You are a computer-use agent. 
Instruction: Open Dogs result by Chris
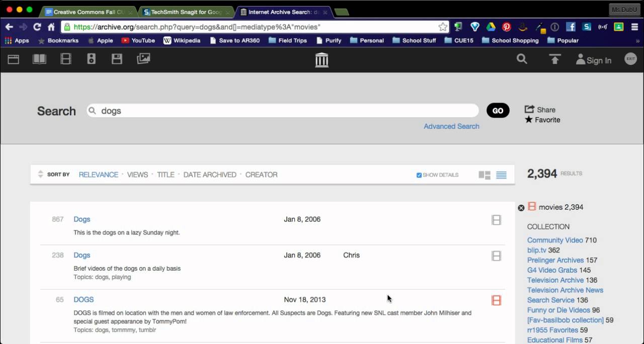(82, 255)
